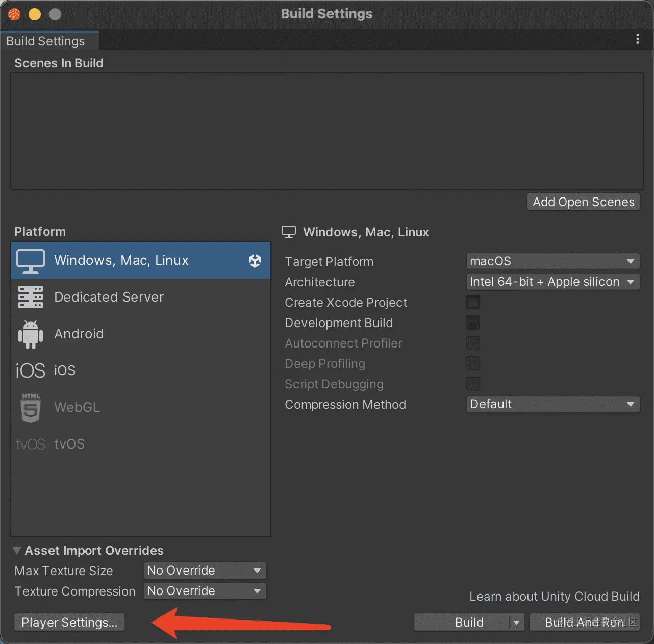This screenshot has width=654, height=644.
Task: Select the WebGL platform
Action: [141, 407]
